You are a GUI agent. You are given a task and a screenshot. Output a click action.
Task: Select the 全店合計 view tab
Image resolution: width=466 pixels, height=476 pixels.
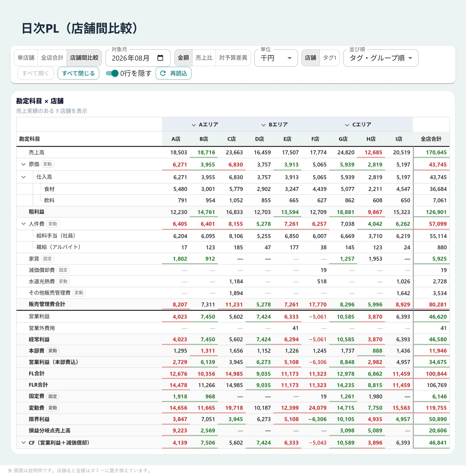click(52, 58)
